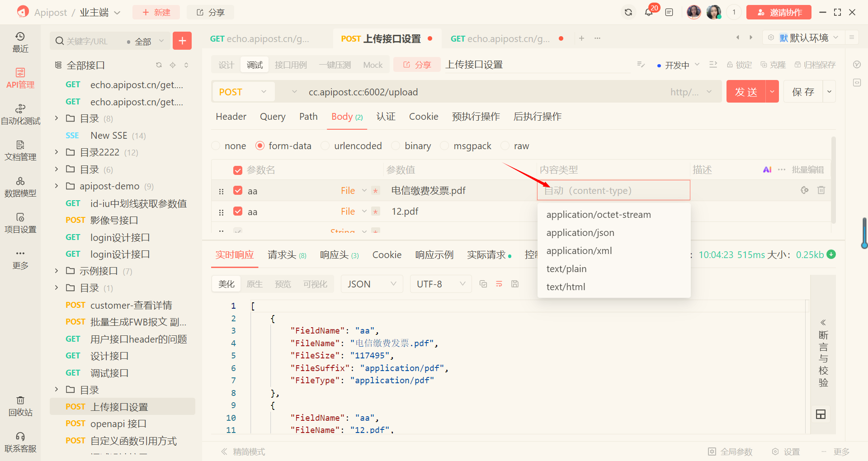Locate current interface with the target icon
868x461 pixels.
[173, 65]
